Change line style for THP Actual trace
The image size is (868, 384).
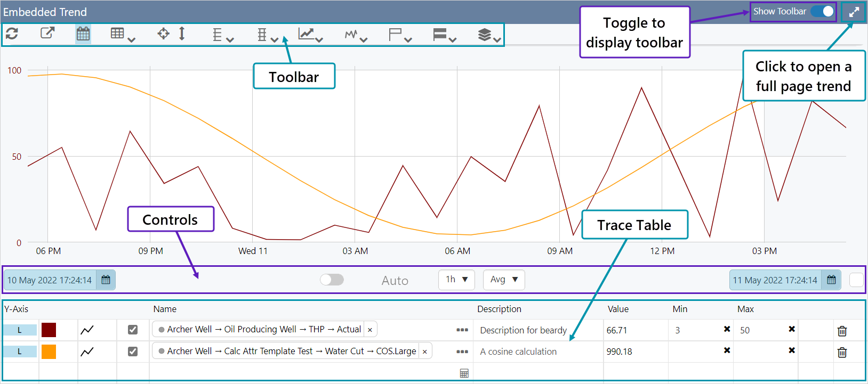pos(87,330)
